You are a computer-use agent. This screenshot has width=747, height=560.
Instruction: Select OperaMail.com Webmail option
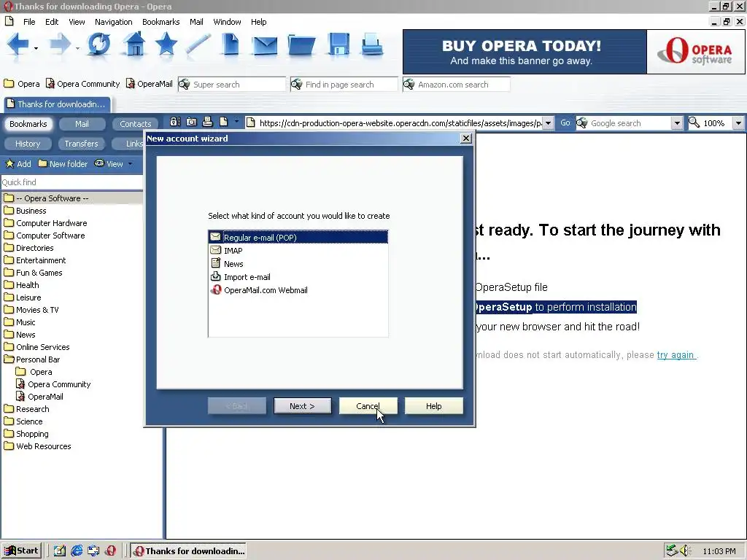point(298,290)
